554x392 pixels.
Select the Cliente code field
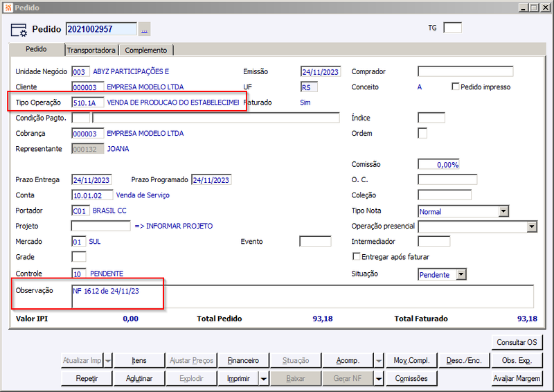coord(88,87)
